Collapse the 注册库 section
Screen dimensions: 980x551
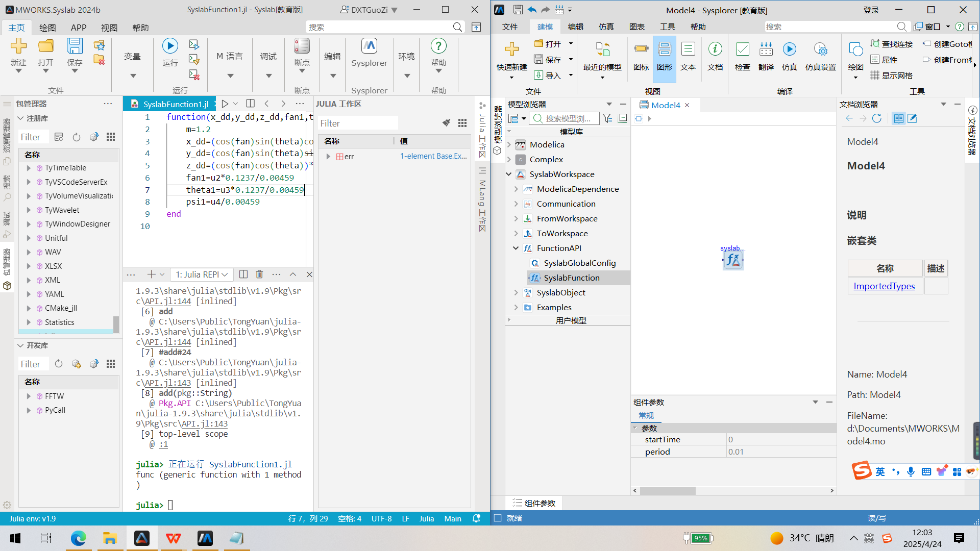pyautogui.click(x=20, y=118)
